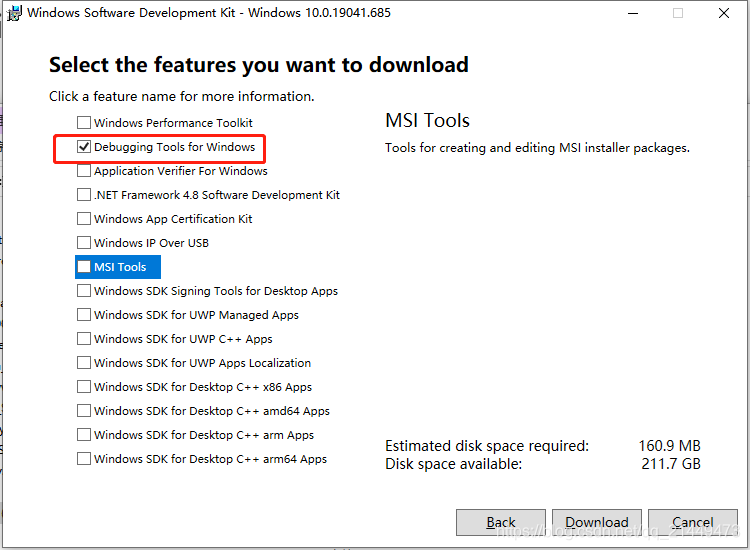Viewport: 750px width, 550px height.
Task: Click the Back button
Action: tap(501, 522)
